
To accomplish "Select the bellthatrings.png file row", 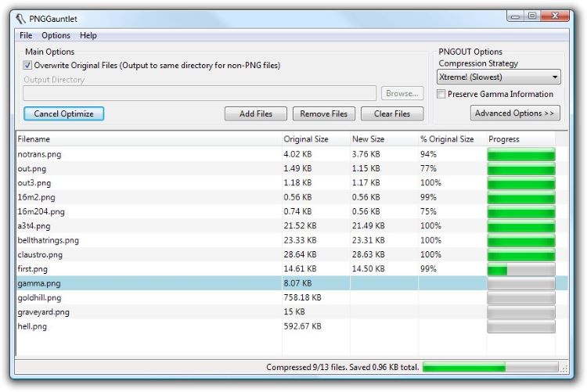I will click(292, 240).
